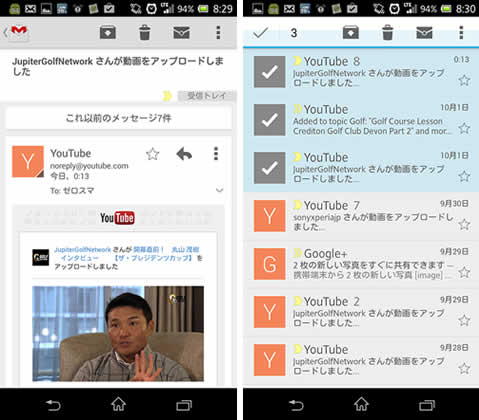Tap the 受信トレイ label tag
The height and width of the screenshot is (420, 479).
click(x=207, y=96)
